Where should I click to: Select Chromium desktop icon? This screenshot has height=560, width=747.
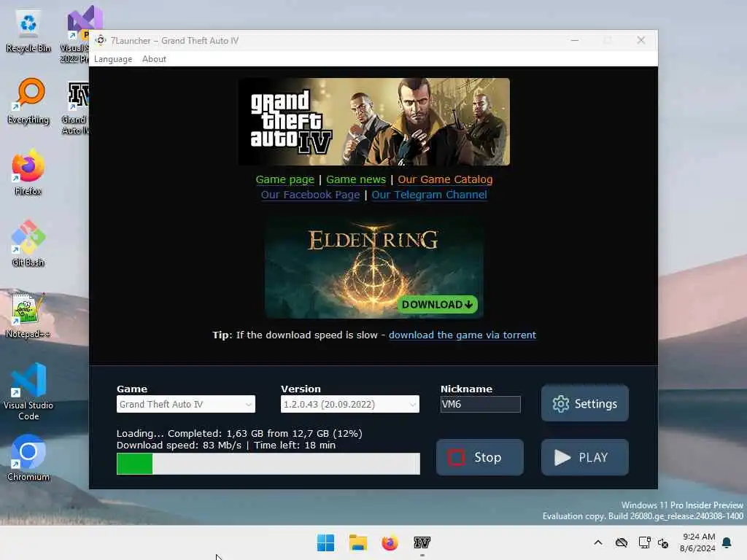(28, 458)
